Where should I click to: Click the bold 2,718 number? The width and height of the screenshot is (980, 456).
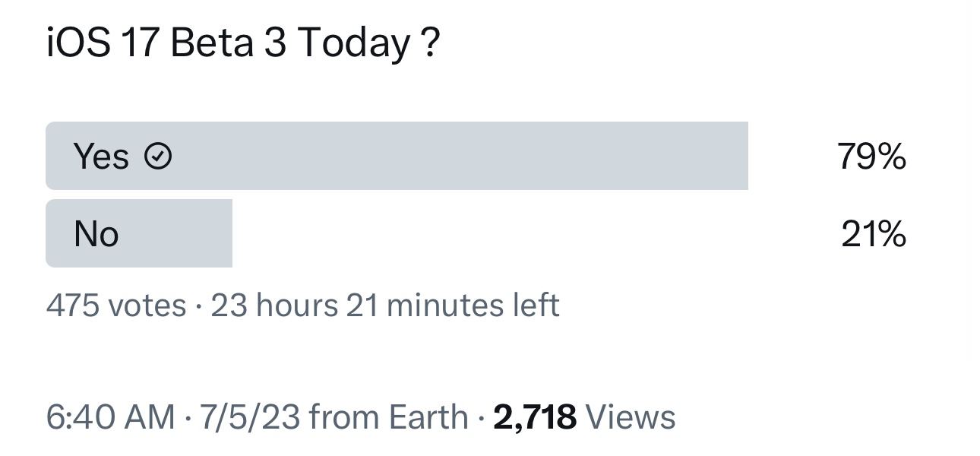[x=535, y=417]
